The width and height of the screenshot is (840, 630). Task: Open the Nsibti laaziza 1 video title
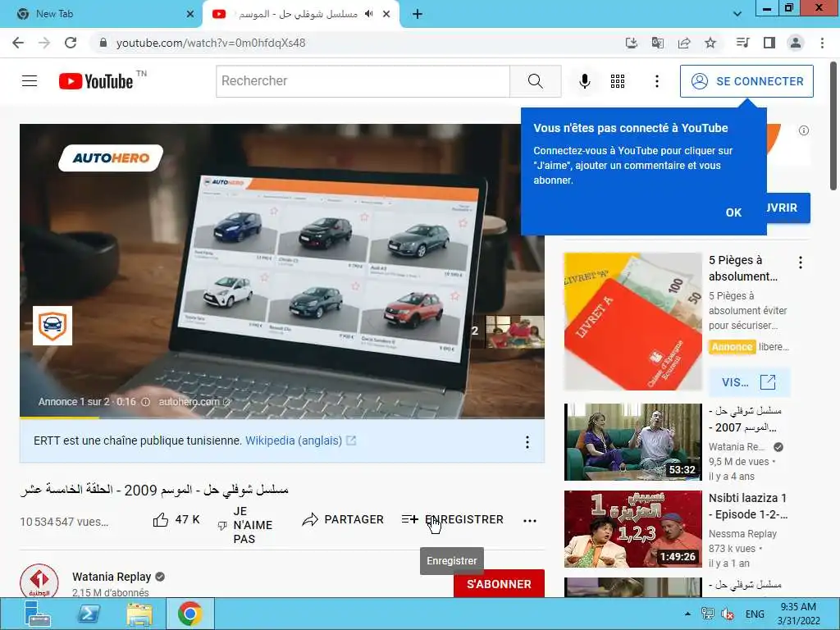coord(748,506)
